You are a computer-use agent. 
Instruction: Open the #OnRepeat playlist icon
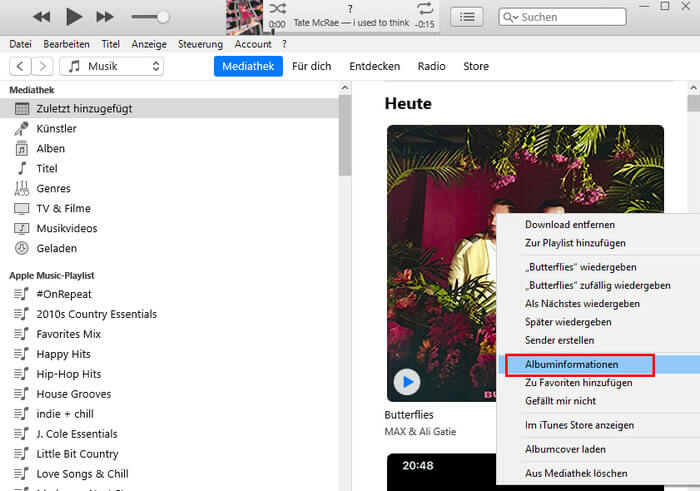[21, 294]
